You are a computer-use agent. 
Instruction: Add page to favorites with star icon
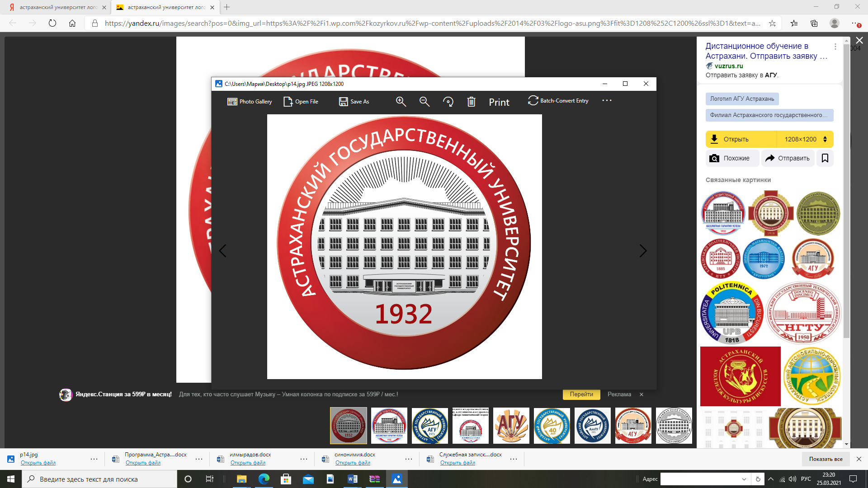(x=772, y=23)
